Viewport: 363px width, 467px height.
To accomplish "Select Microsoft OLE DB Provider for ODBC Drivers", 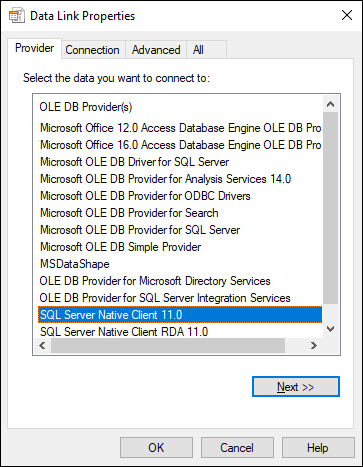I will [180, 196].
